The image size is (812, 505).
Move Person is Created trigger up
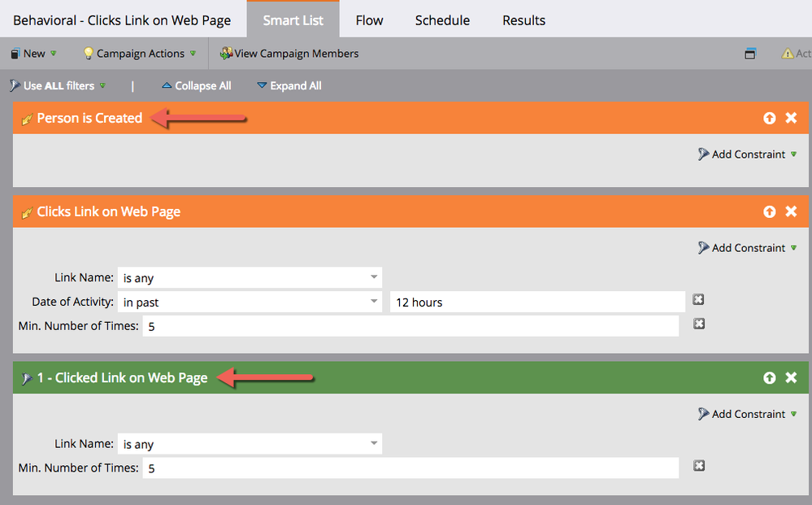pyautogui.click(x=770, y=118)
